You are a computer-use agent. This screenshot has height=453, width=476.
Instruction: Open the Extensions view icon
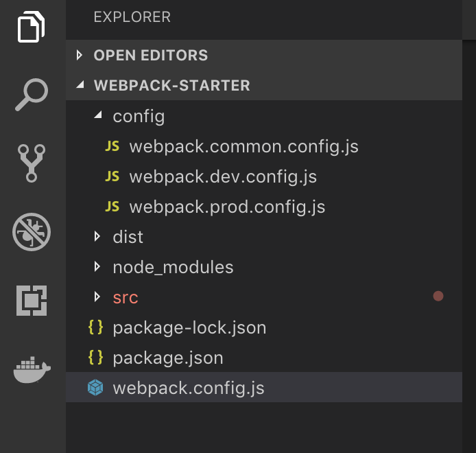coord(32,300)
